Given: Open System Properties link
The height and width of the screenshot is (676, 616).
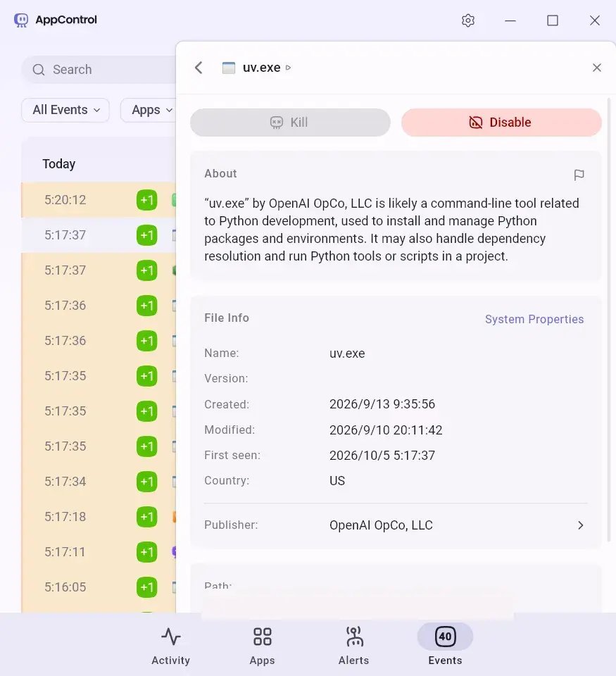Looking at the screenshot, I should tap(534, 319).
